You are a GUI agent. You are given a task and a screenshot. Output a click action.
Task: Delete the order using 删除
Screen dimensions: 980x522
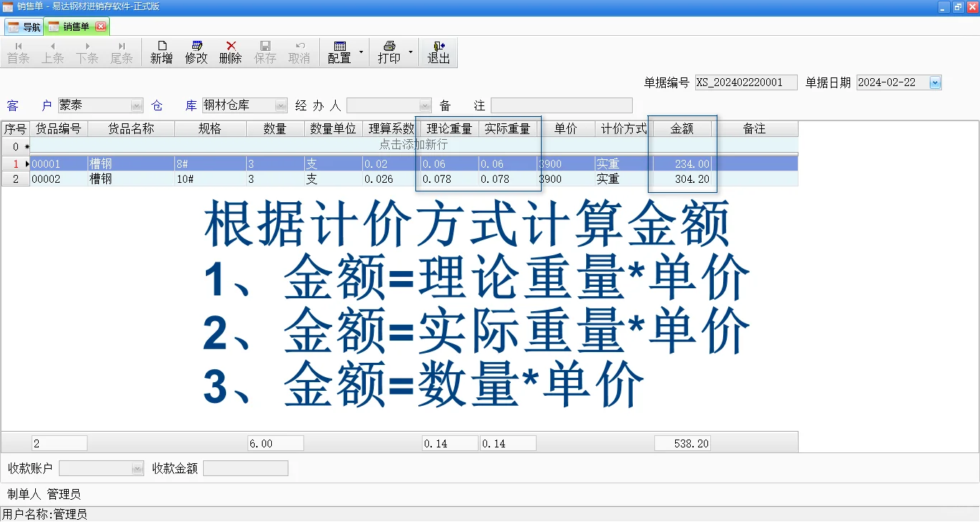tap(230, 52)
